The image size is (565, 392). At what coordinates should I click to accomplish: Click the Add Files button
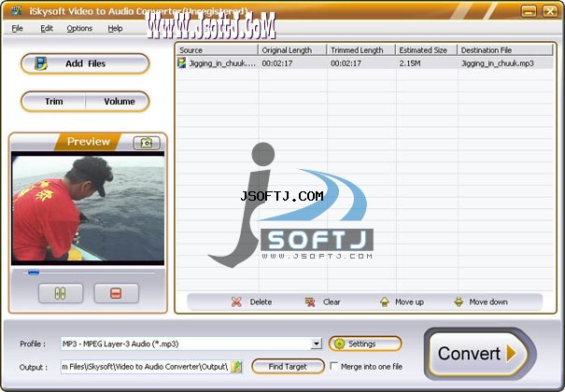click(x=85, y=63)
